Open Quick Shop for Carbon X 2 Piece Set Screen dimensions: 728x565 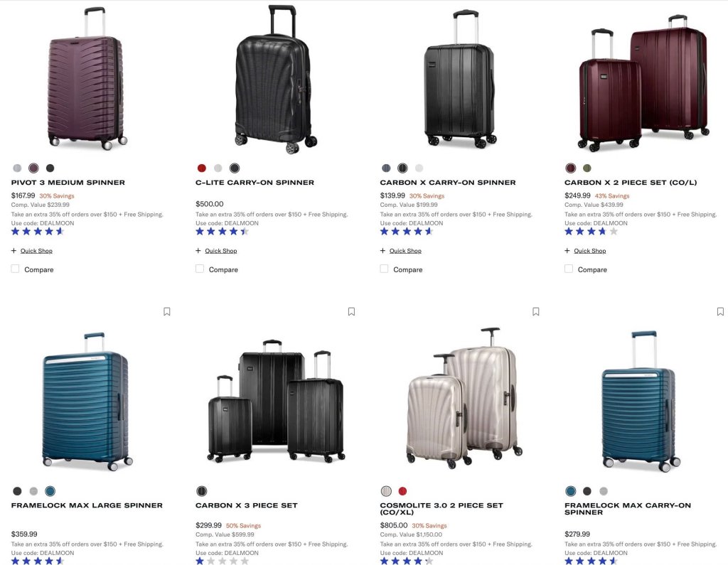click(x=589, y=251)
